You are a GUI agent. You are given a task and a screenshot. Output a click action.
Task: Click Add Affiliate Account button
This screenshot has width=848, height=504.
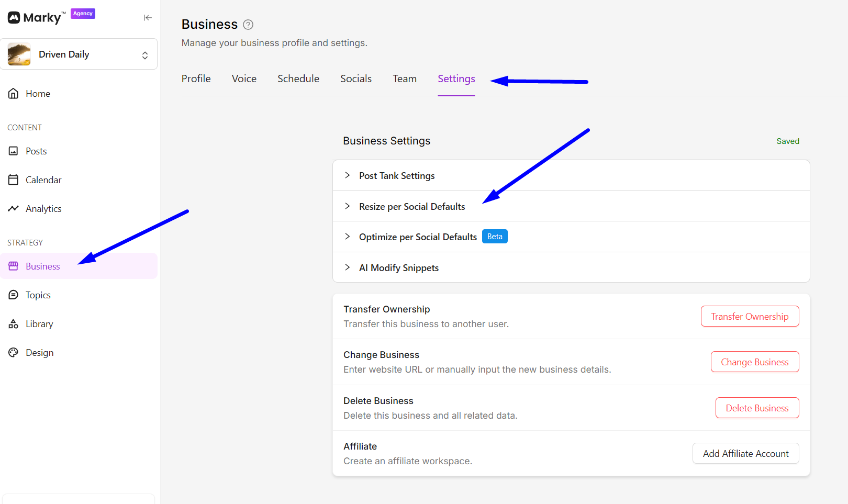pyautogui.click(x=745, y=454)
